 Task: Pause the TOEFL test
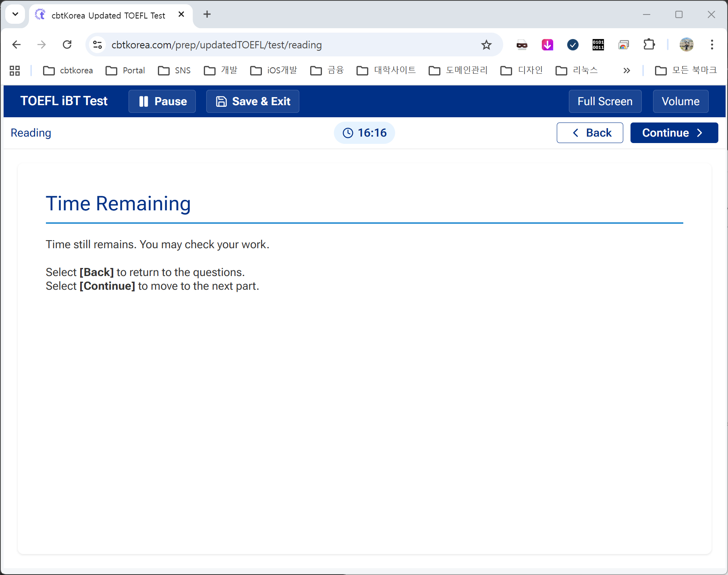click(x=162, y=101)
